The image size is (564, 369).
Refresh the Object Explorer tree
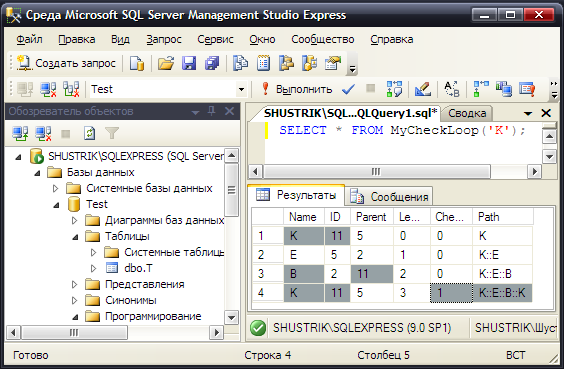(89, 134)
